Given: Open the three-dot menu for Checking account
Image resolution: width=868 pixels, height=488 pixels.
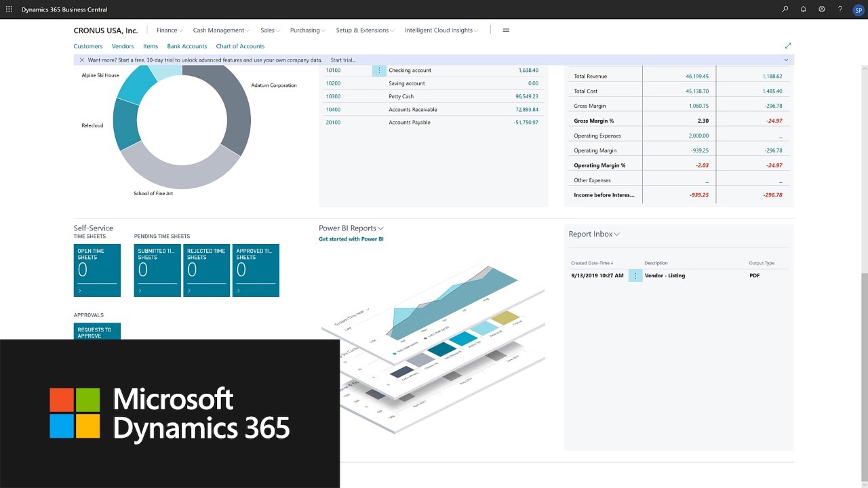Looking at the screenshot, I should coord(379,70).
